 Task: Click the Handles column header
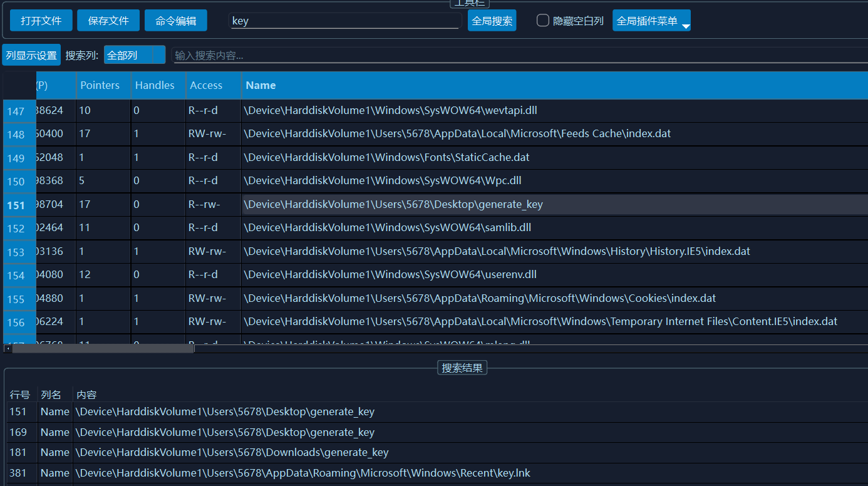(x=155, y=85)
